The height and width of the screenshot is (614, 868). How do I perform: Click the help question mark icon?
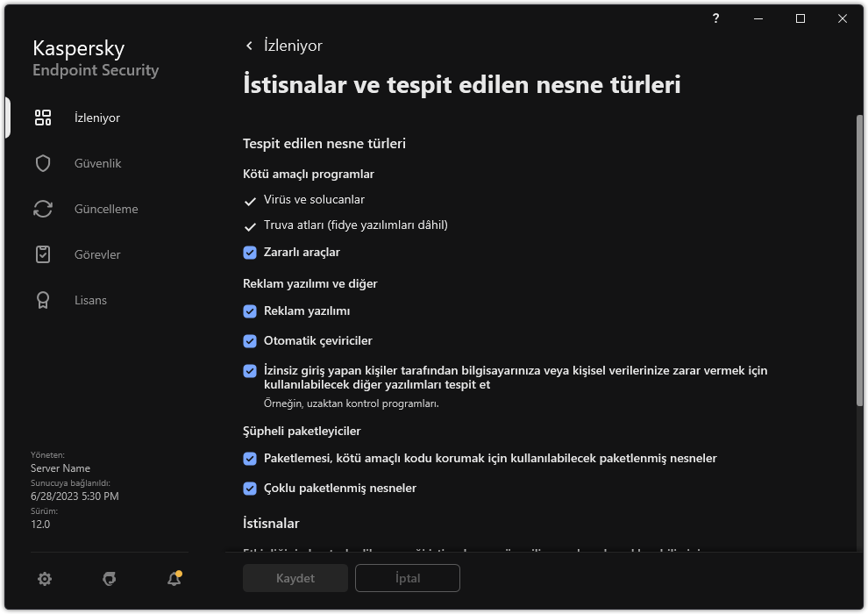click(715, 18)
